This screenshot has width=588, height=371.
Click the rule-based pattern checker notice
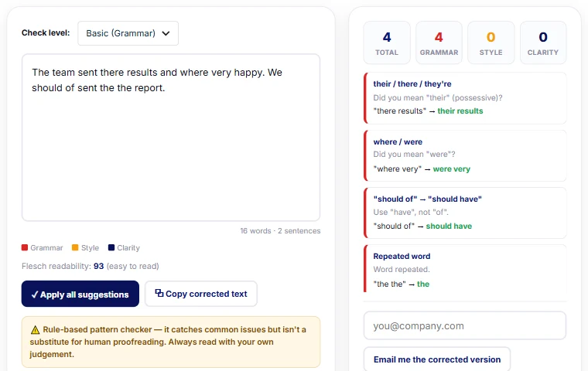coord(171,342)
